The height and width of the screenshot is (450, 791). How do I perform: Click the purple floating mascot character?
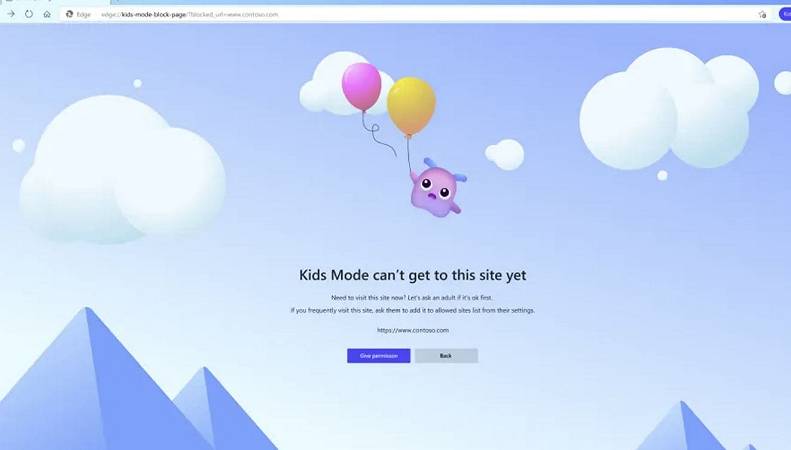(437, 188)
